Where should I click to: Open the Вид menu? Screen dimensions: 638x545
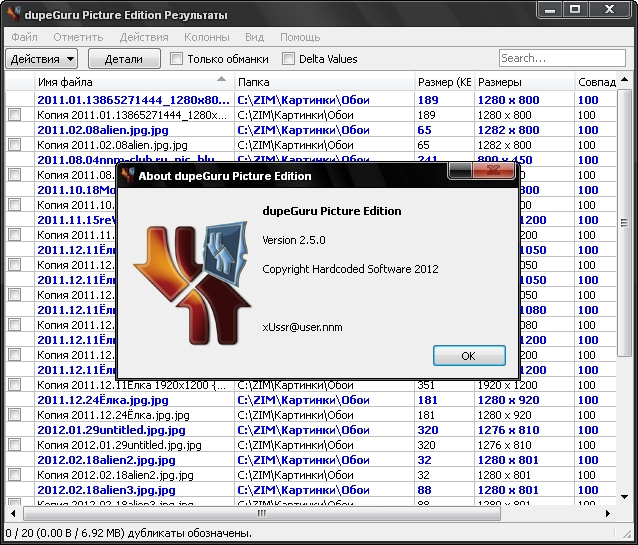(254, 37)
